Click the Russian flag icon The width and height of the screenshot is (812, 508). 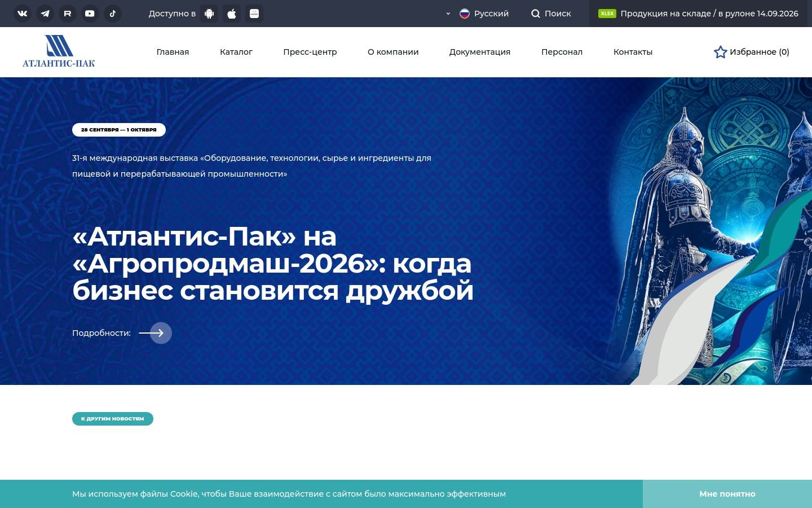click(x=465, y=14)
